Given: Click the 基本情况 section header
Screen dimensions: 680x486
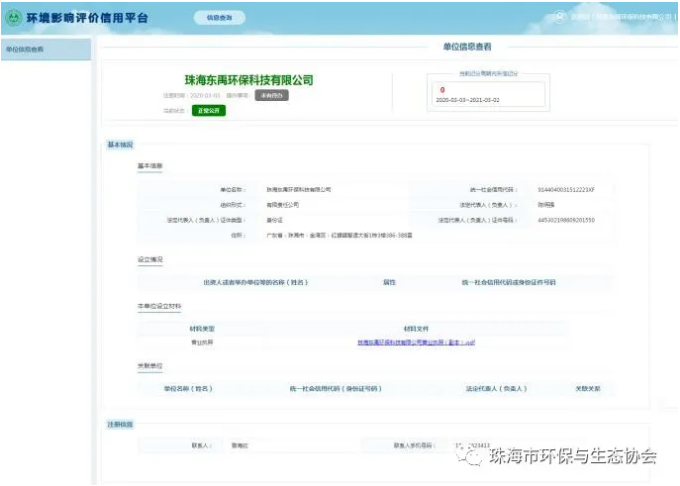Looking at the screenshot, I should click(x=120, y=145).
